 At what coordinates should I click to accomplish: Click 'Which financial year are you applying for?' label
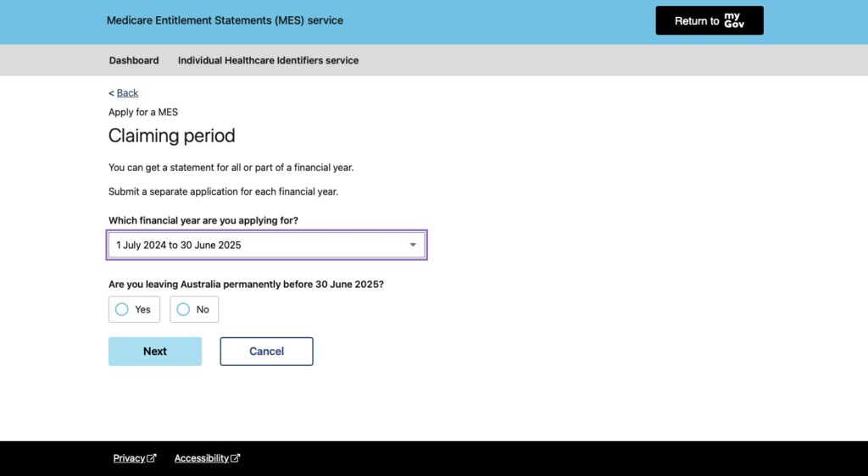point(203,220)
